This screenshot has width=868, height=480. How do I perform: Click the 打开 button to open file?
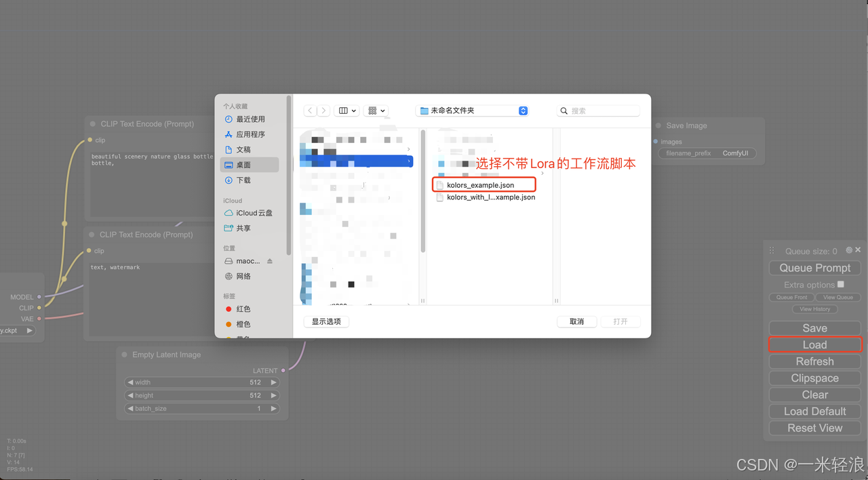[619, 321]
